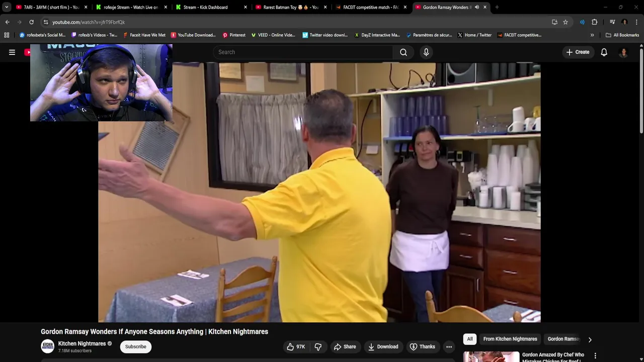Click the Create button
The width and height of the screenshot is (644, 362).
click(578, 52)
